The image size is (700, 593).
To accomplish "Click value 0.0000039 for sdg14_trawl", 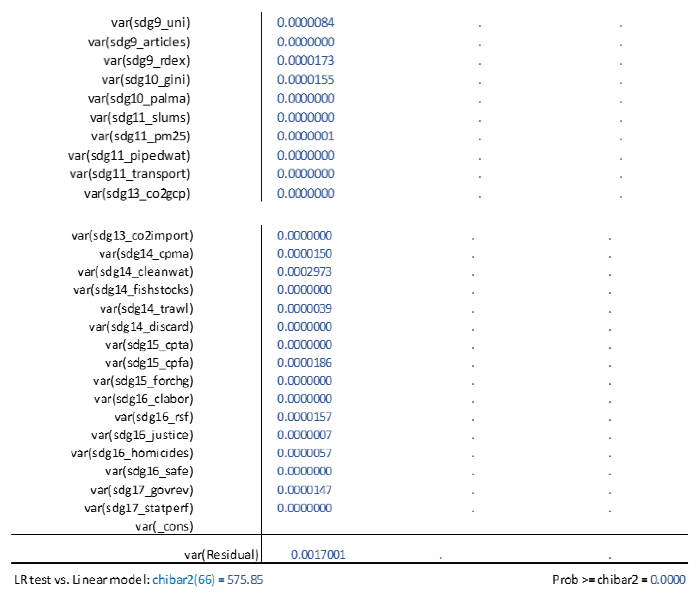I will point(304,309).
